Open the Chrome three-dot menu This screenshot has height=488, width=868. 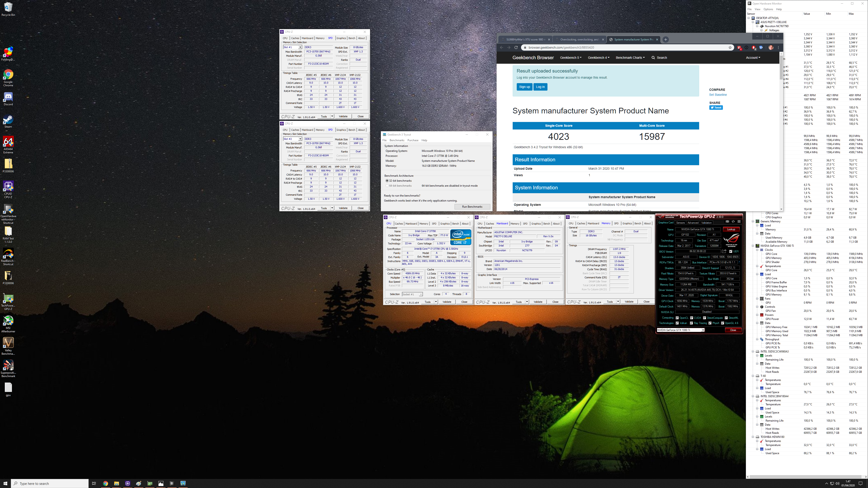point(778,47)
